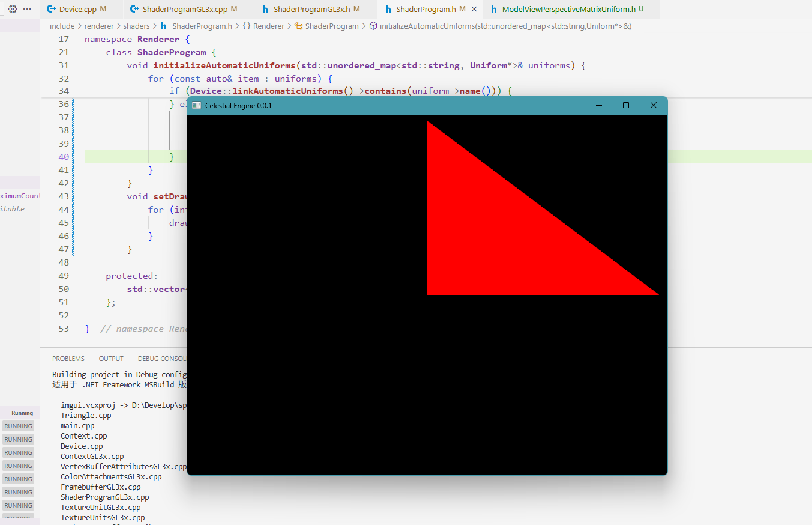Click the sticky for const auto& item line
812x525 pixels.
click(x=240, y=79)
